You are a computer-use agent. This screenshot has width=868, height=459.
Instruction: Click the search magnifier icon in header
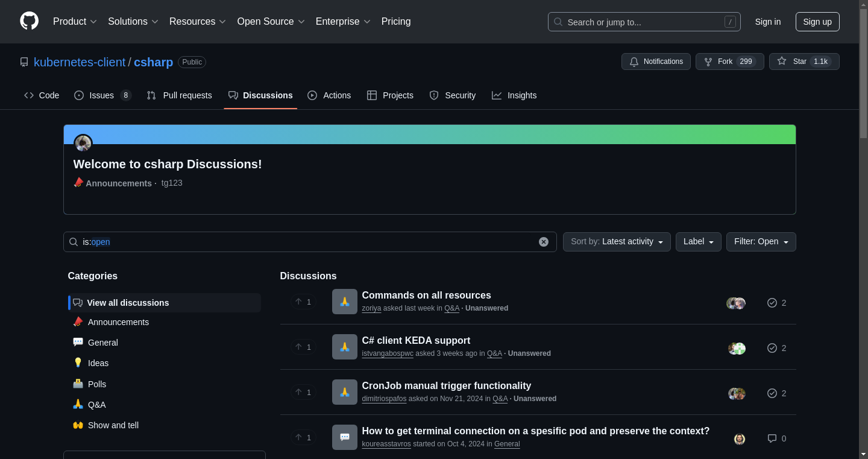pos(558,22)
